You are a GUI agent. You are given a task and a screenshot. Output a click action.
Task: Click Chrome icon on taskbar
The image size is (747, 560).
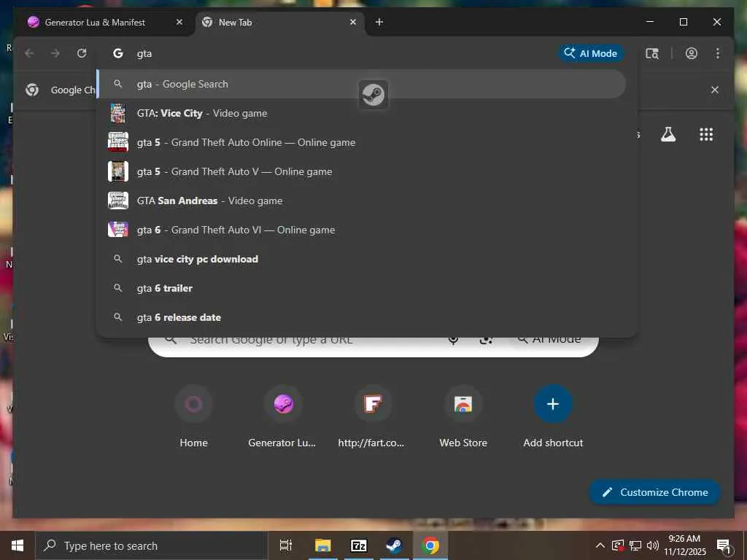[430, 545]
